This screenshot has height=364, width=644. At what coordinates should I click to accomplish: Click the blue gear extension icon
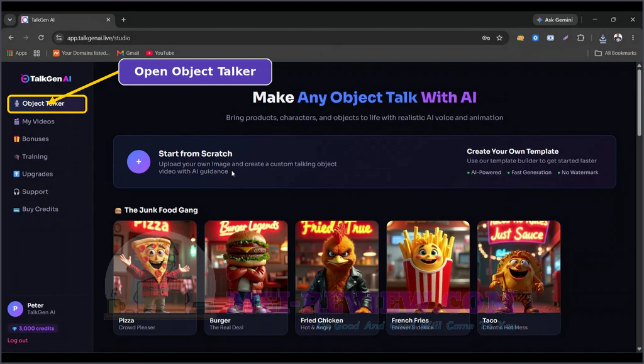click(536, 38)
